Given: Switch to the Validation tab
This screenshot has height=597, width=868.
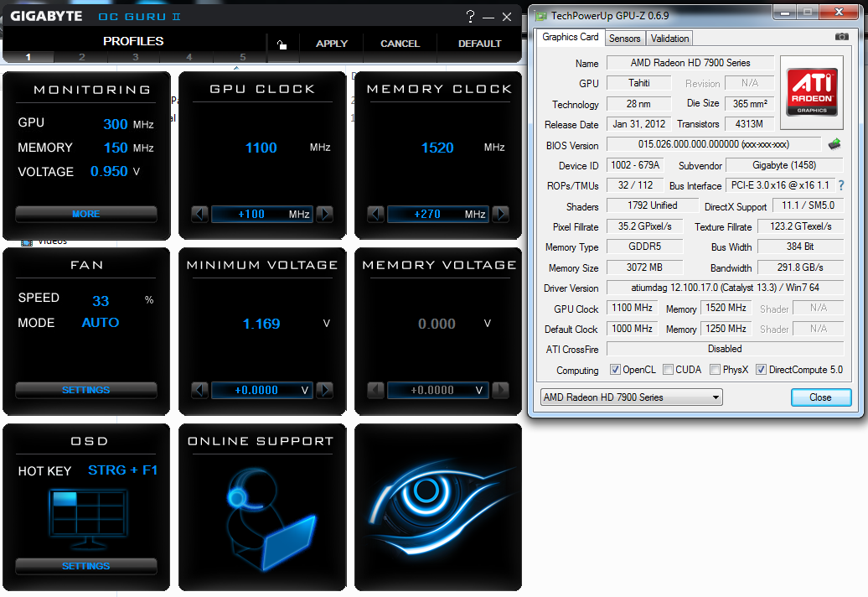Looking at the screenshot, I should tap(669, 39).
